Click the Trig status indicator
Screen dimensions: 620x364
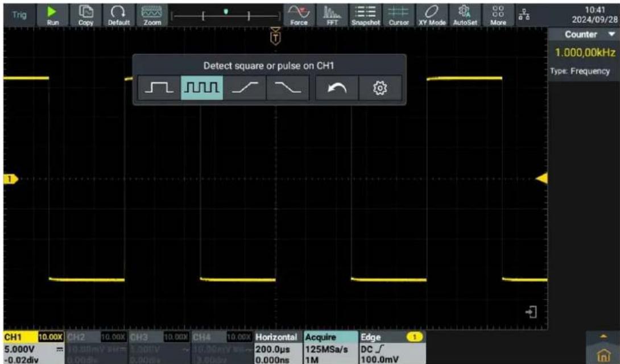(x=19, y=15)
